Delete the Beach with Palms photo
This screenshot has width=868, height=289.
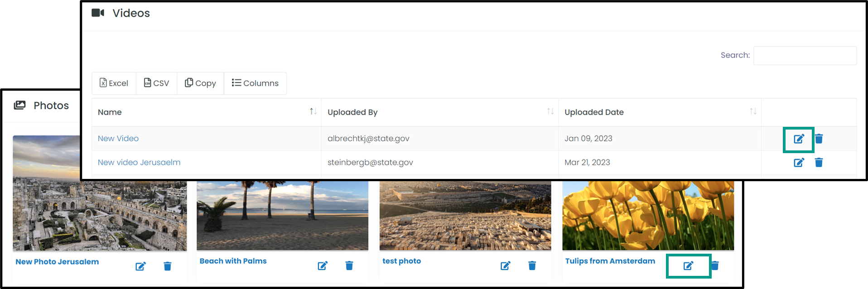(x=349, y=265)
